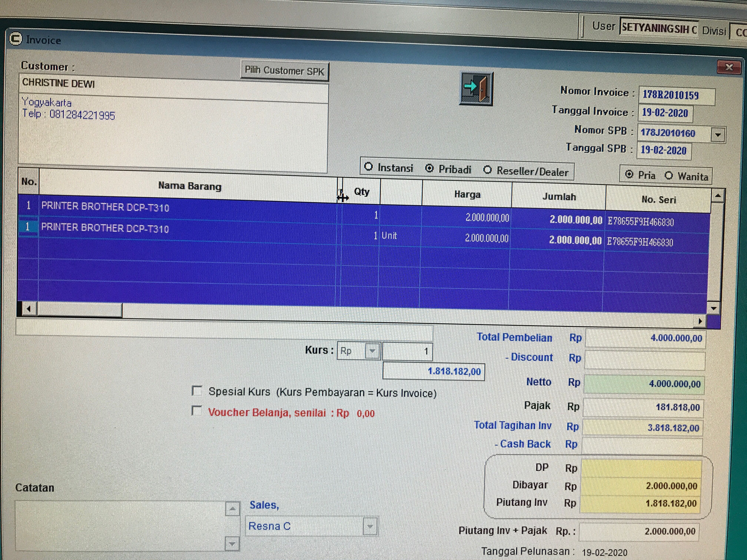
Task: Enable the Spesial Kurs checkbox
Action: pyautogui.click(x=197, y=391)
